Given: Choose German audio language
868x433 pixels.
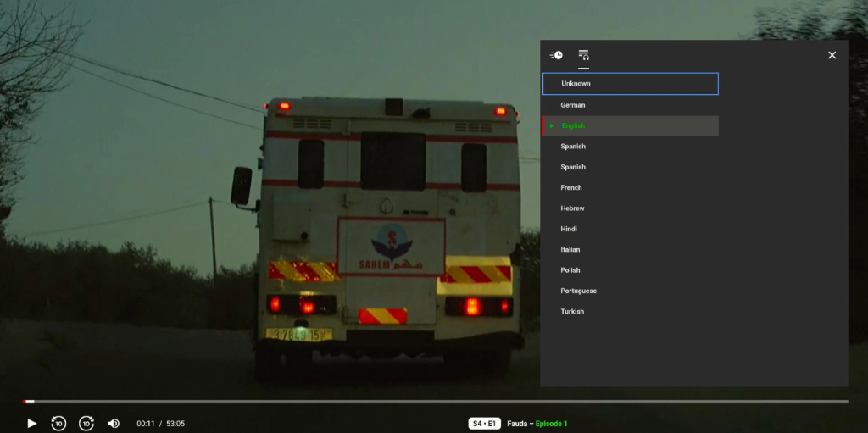Looking at the screenshot, I should (631, 105).
